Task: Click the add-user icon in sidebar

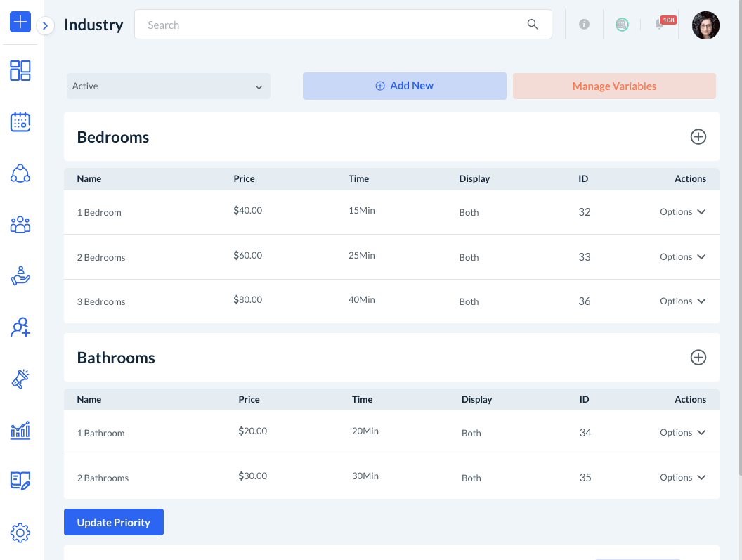Action: tap(20, 327)
